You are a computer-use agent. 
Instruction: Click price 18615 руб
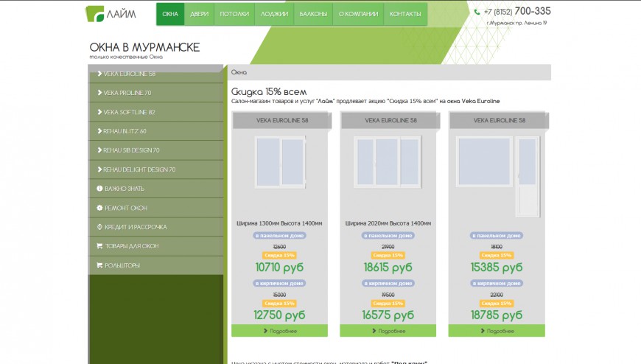(388, 267)
